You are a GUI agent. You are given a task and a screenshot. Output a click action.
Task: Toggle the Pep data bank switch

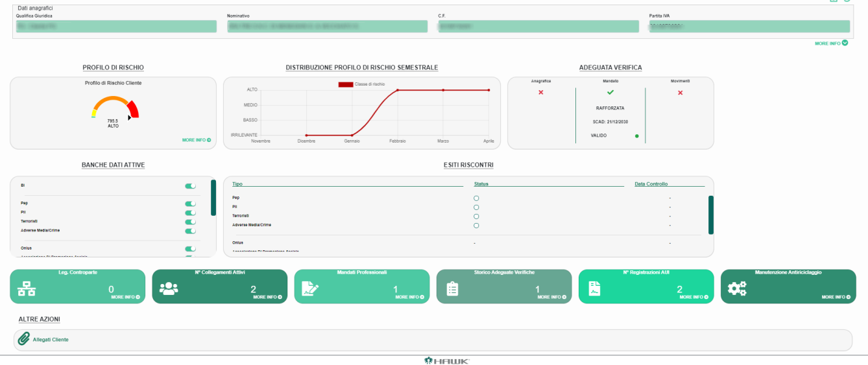(x=190, y=204)
